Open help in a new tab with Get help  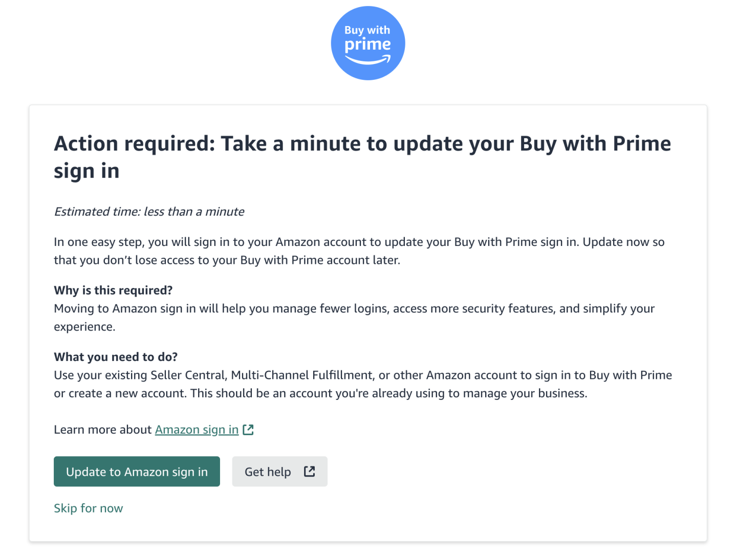click(279, 472)
